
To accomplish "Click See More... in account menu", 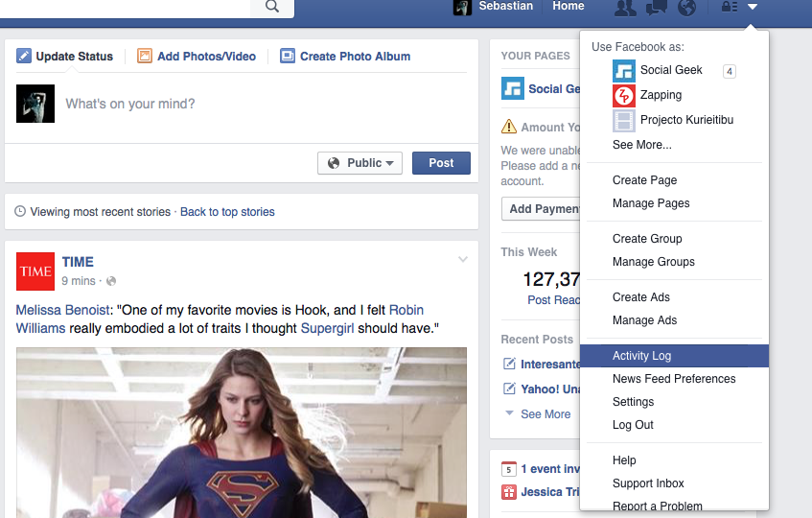I will (x=642, y=145).
